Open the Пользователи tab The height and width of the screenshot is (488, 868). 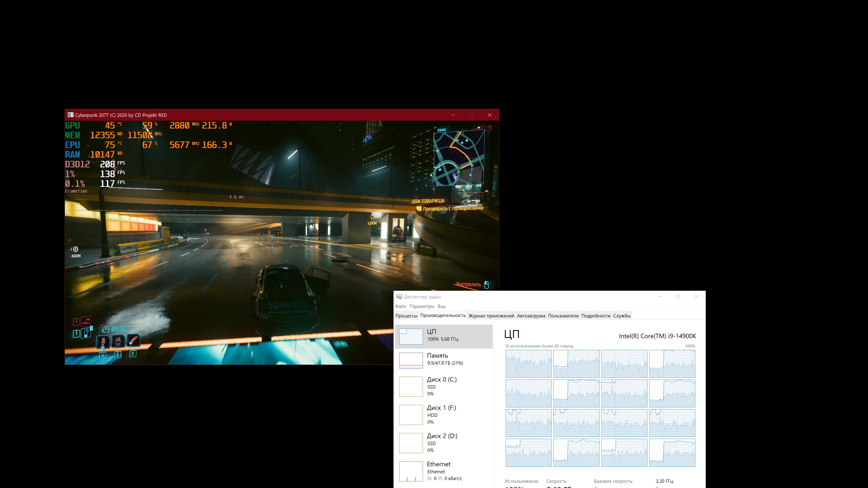coord(563,316)
